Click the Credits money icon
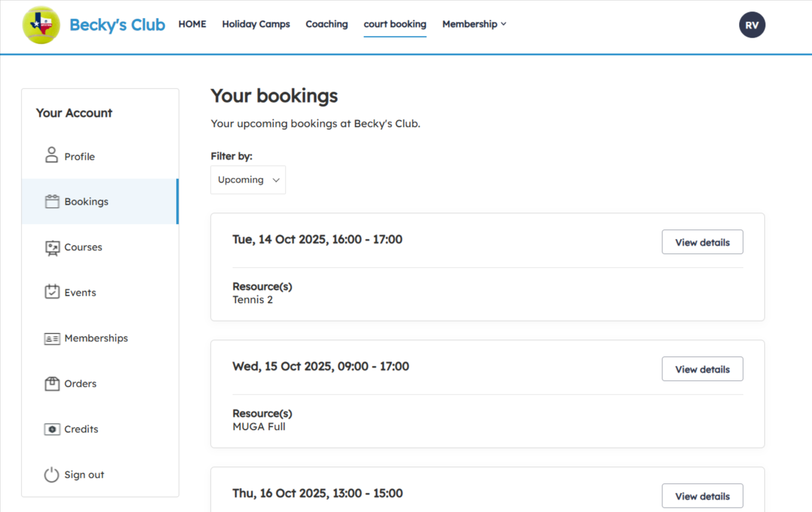 52,429
